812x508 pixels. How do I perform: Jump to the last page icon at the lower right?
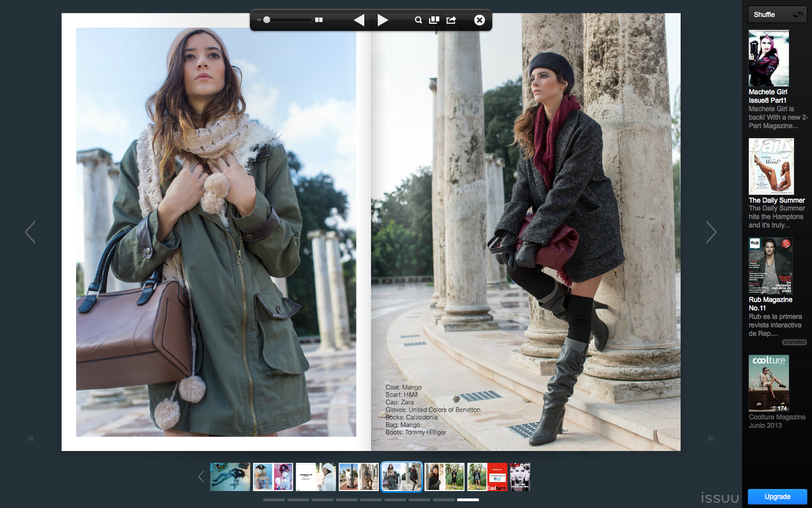point(711,439)
